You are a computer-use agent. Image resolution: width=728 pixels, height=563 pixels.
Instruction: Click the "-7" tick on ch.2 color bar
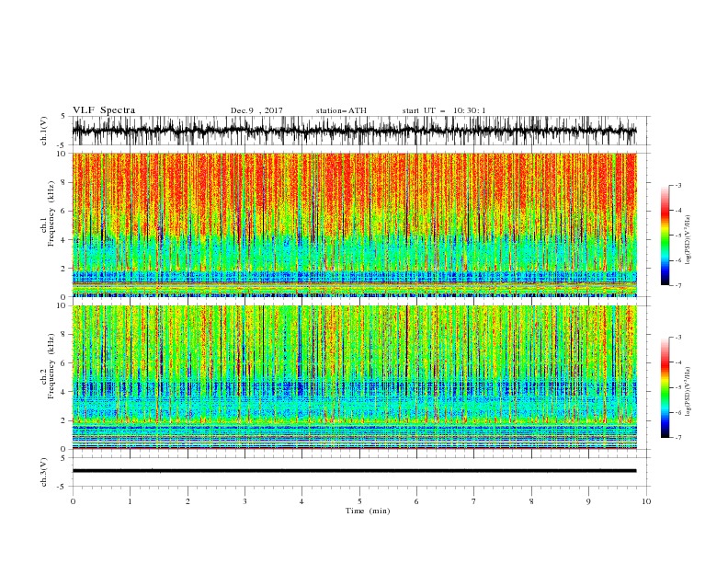tap(678, 437)
